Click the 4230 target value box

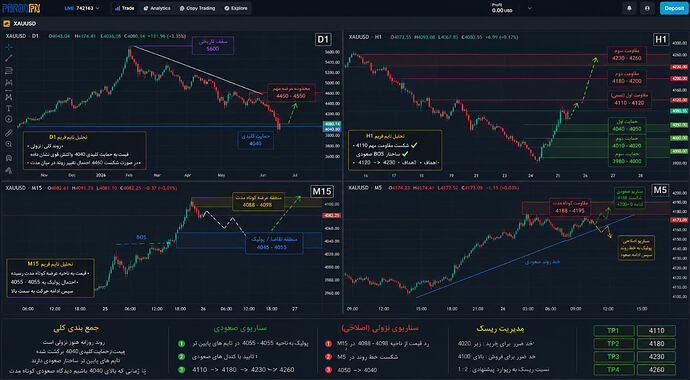point(656,357)
